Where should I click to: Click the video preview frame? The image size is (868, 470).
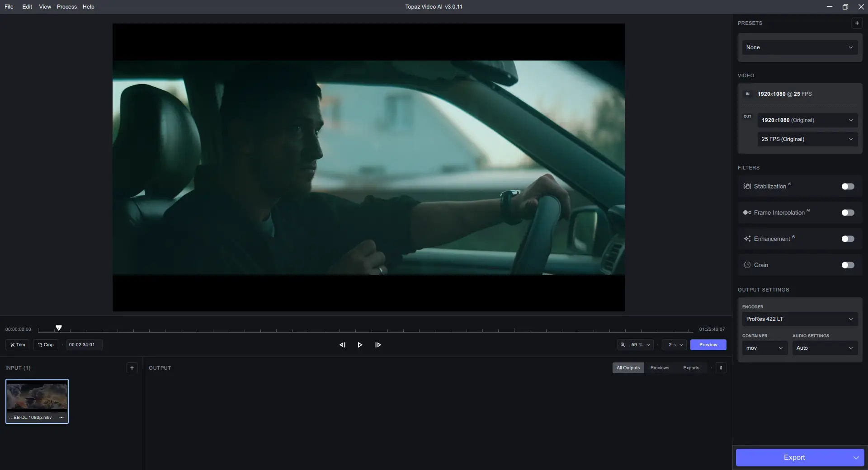point(368,168)
